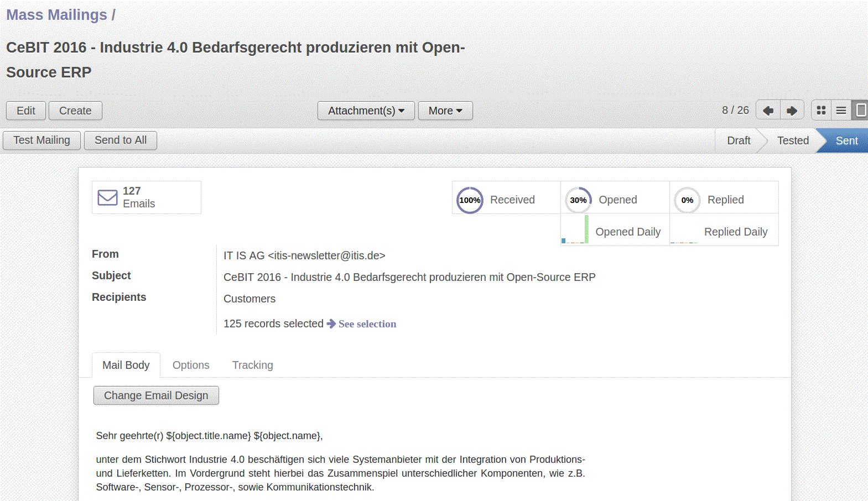The image size is (868, 501).
Task: Open Mass Mailings breadcrumb link
Action: click(x=56, y=15)
